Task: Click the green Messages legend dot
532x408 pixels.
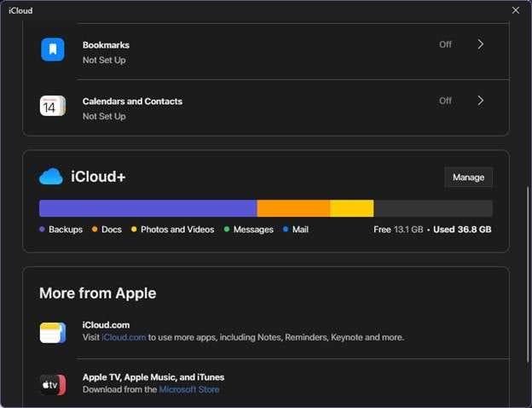Action: pos(227,230)
